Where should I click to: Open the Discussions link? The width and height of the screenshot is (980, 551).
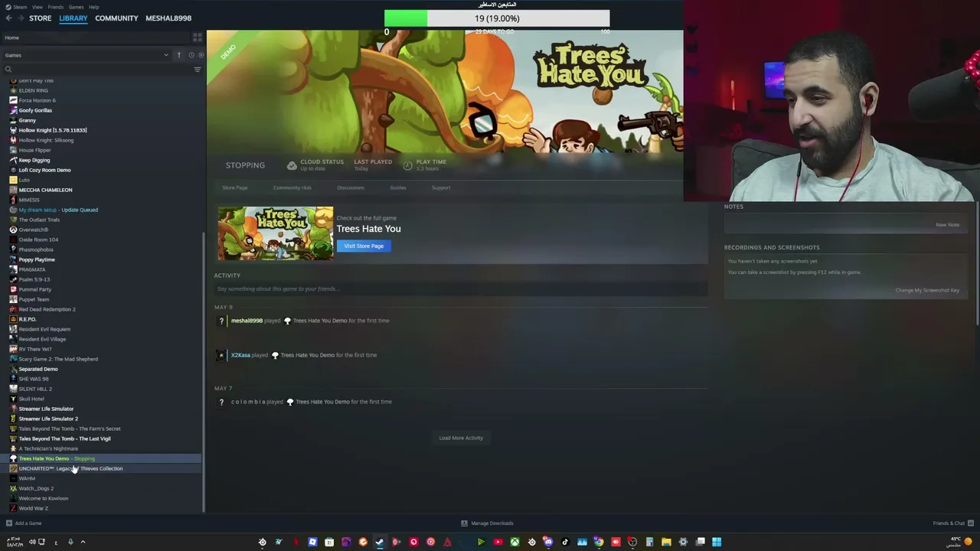[x=351, y=187]
